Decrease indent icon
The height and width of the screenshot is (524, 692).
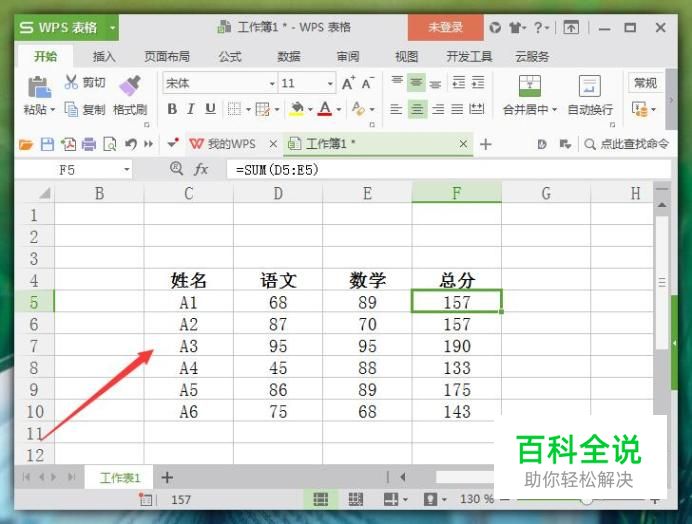[459, 82]
